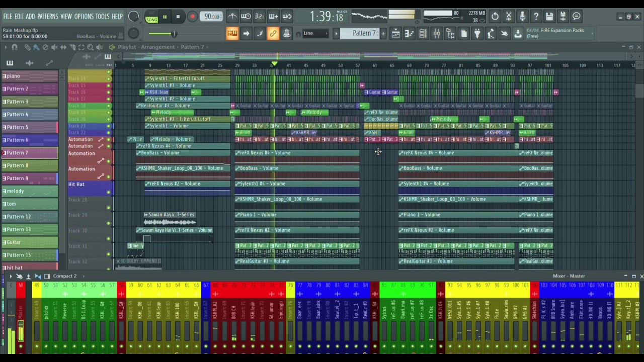This screenshot has width=644, height=362.
Task: Click the red record button
Action: point(192,17)
